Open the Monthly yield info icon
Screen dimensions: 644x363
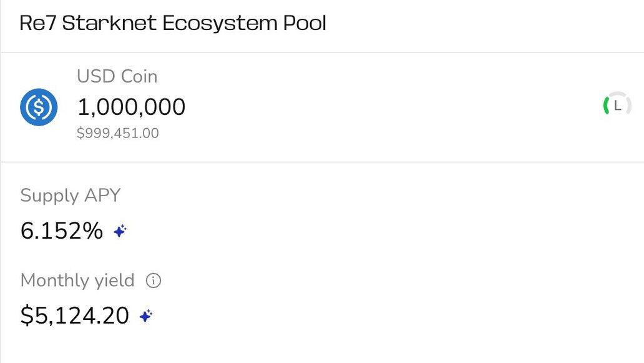coord(154,281)
